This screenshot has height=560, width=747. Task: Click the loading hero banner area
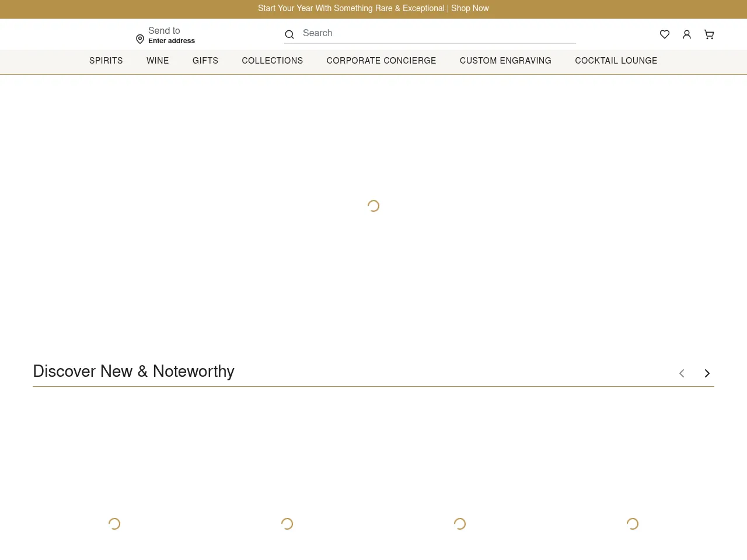(x=373, y=206)
